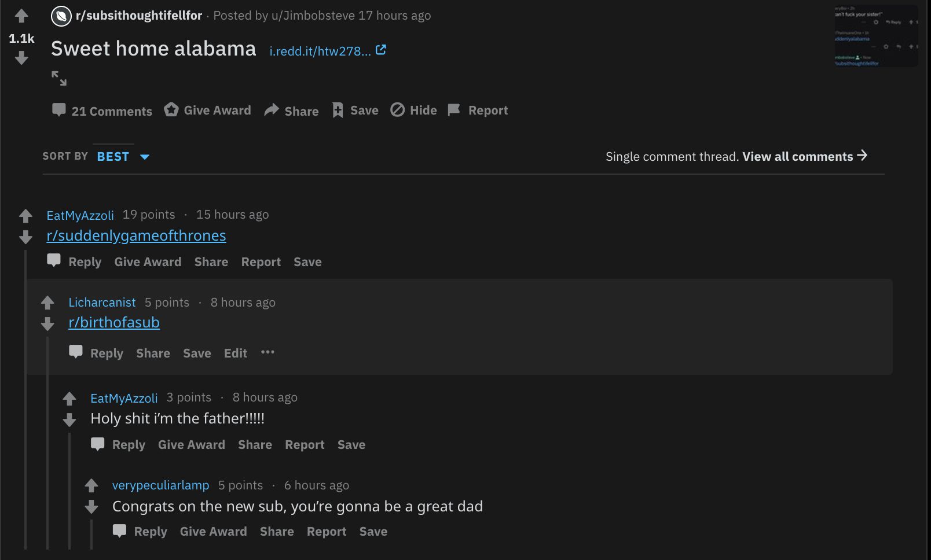Open the 21 Comments link
Screen dimensions: 931x560
coord(102,110)
